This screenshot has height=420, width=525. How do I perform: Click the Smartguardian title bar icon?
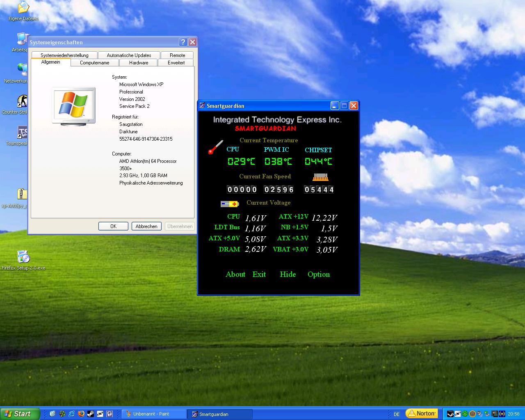click(x=202, y=106)
